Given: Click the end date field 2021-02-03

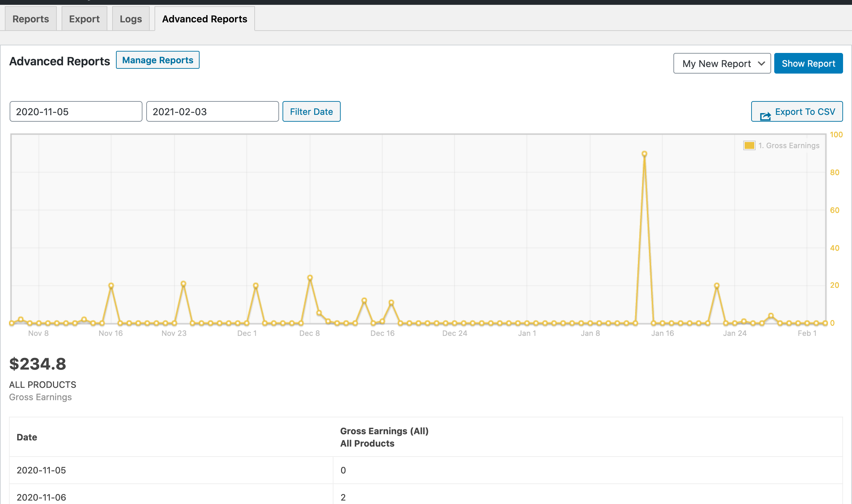Looking at the screenshot, I should [x=212, y=112].
